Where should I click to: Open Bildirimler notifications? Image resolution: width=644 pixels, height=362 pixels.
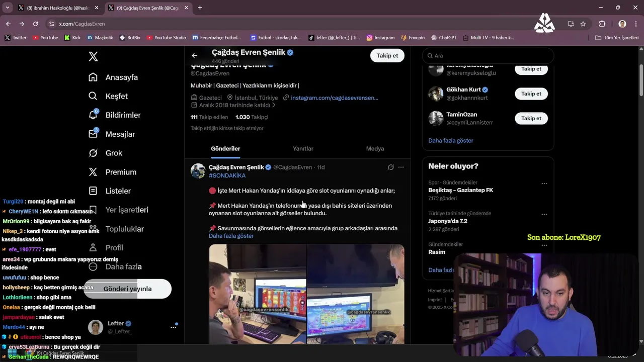(x=115, y=115)
